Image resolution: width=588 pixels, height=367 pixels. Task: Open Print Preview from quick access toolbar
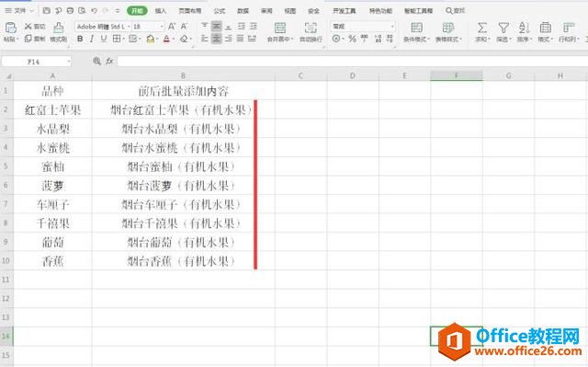point(82,10)
